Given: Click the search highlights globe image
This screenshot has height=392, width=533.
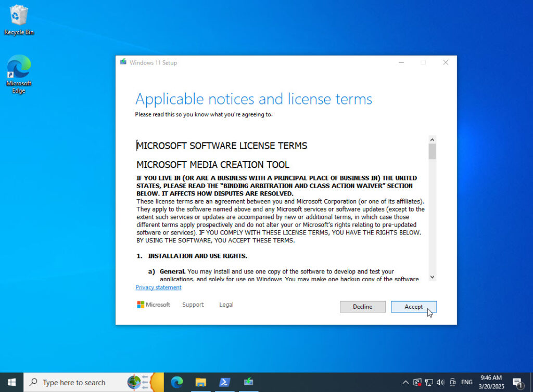Looking at the screenshot, I should (145, 382).
